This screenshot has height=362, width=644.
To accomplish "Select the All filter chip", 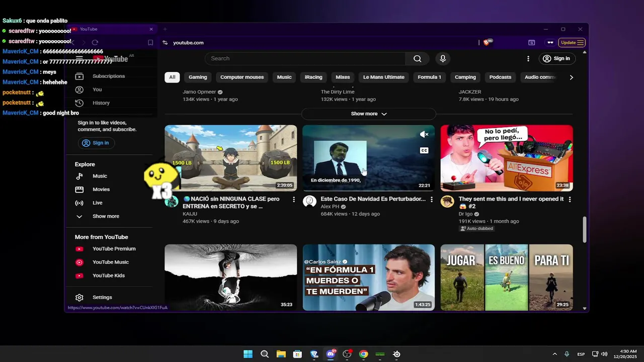I will tap(172, 77).
